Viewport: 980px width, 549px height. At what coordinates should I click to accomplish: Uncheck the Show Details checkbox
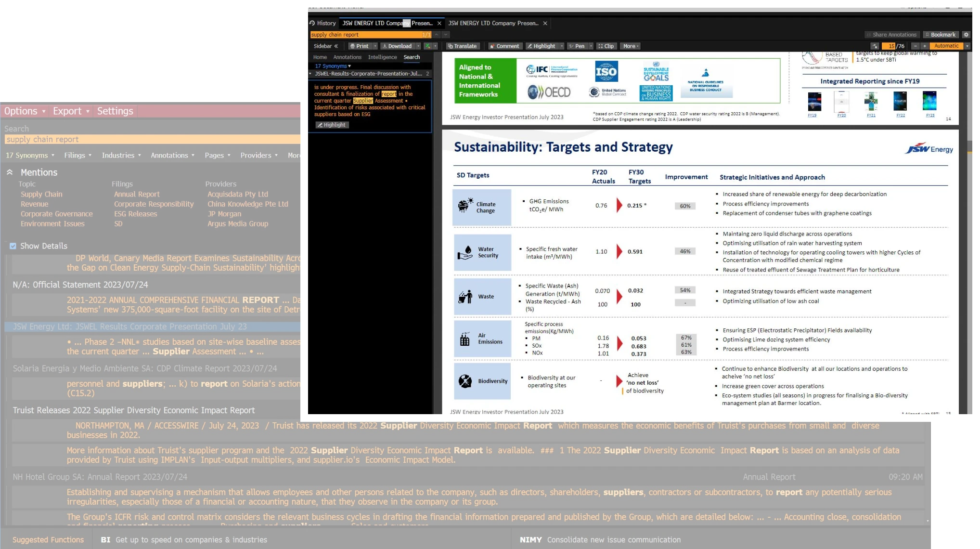coord(13,246)
